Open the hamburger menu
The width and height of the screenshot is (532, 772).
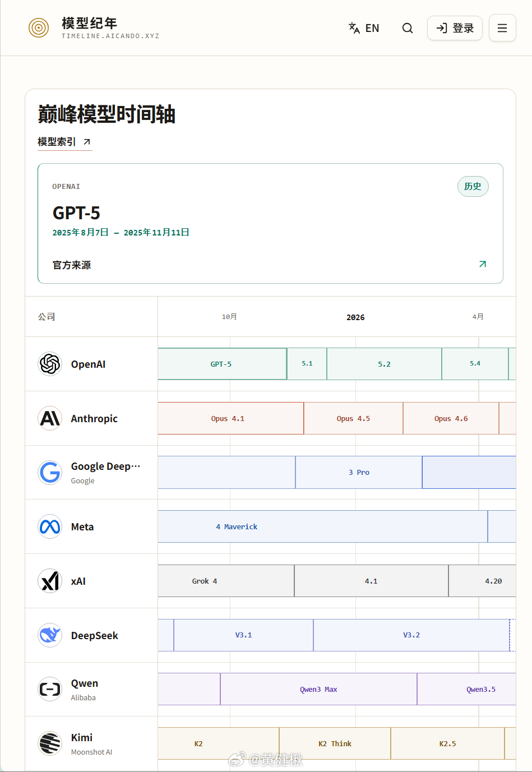[x=502, y=28]
